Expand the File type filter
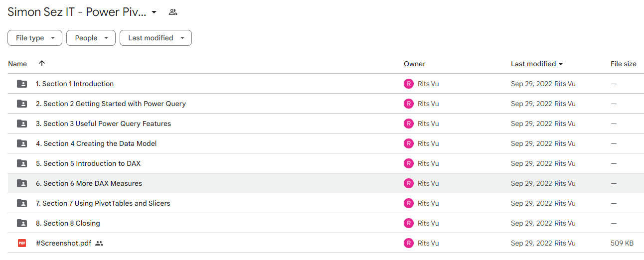This screenshot has width=644, height=260. pyautogui.click(x=35, y=38)
